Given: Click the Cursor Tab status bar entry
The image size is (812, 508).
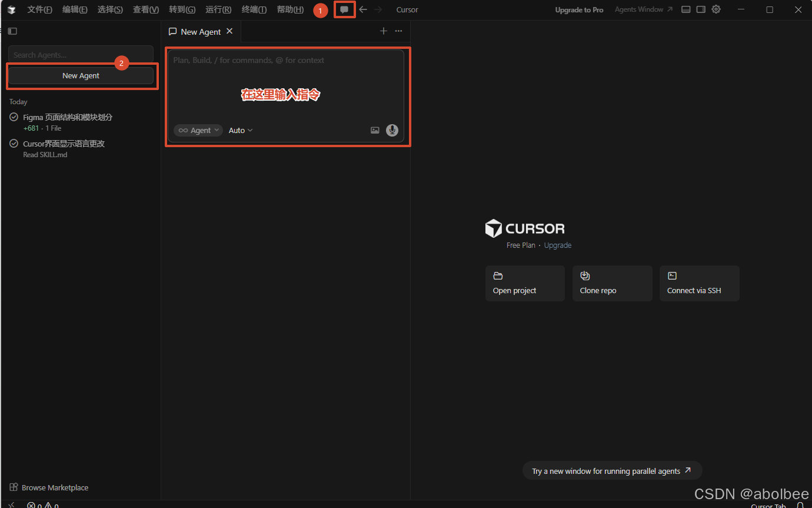Looking at the screenshot, I should [x=768, y=505].
